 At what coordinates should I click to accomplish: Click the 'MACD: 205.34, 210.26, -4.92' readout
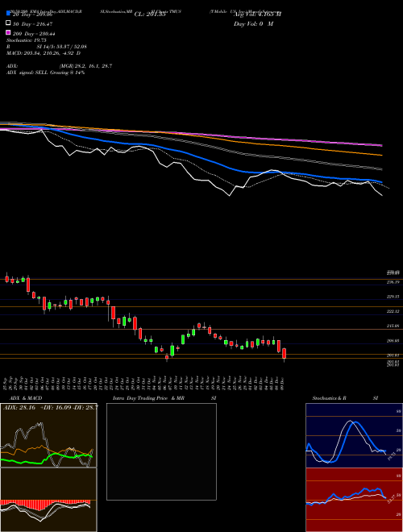point(39,53)
